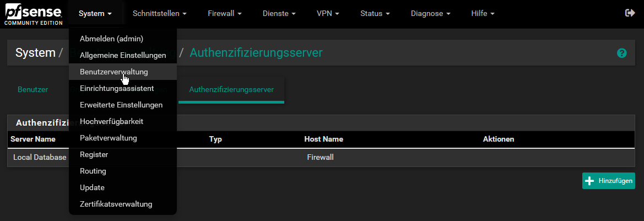Click the logout arrow icon in navbar
Viewport: 644px width, 221px height.
630,13
